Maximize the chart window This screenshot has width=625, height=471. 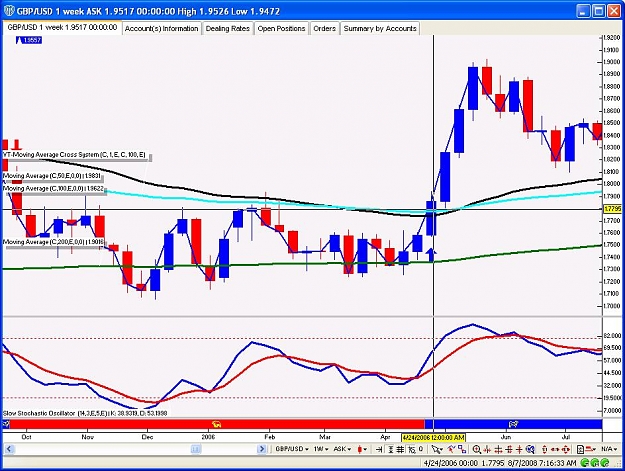599,11
